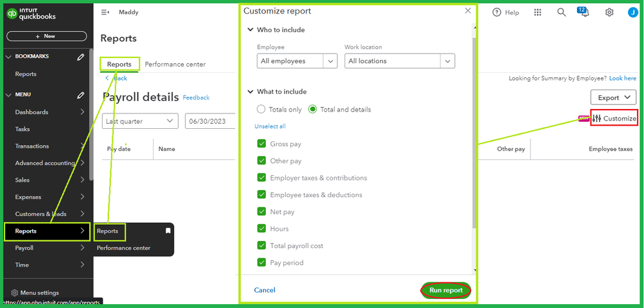Expand Expenses submenu in sidebar
The image size is (644, 308).
tap(83, 197)
